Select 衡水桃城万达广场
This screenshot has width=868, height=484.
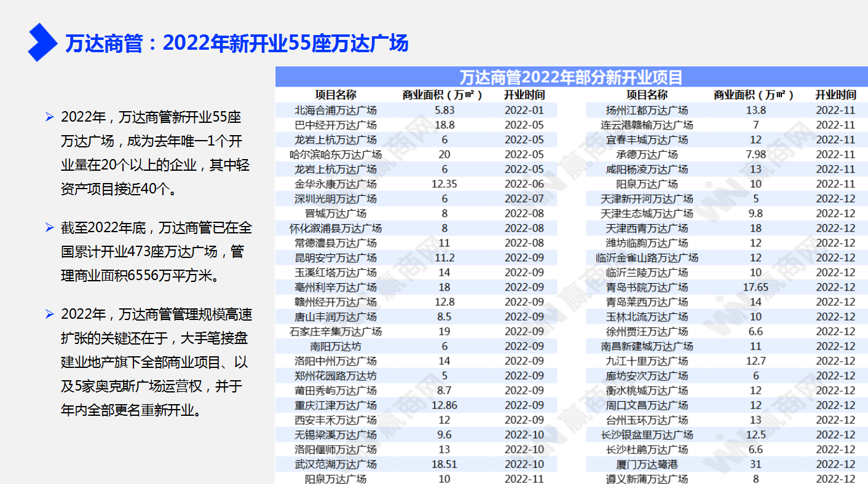[647, 391]
